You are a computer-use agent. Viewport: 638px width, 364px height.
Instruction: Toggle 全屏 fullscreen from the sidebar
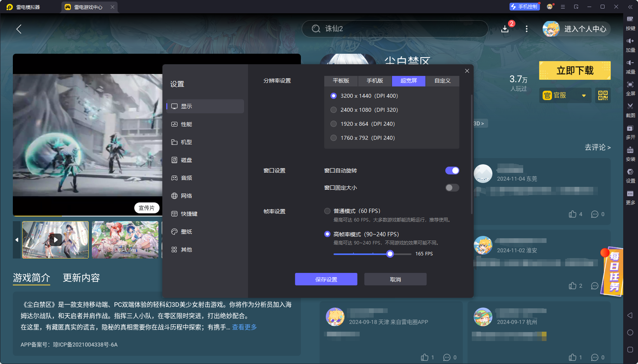point(630,88)
